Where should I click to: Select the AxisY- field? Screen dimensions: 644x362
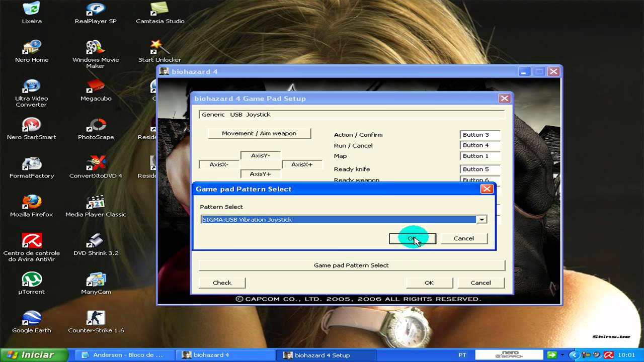click(261, 155)
